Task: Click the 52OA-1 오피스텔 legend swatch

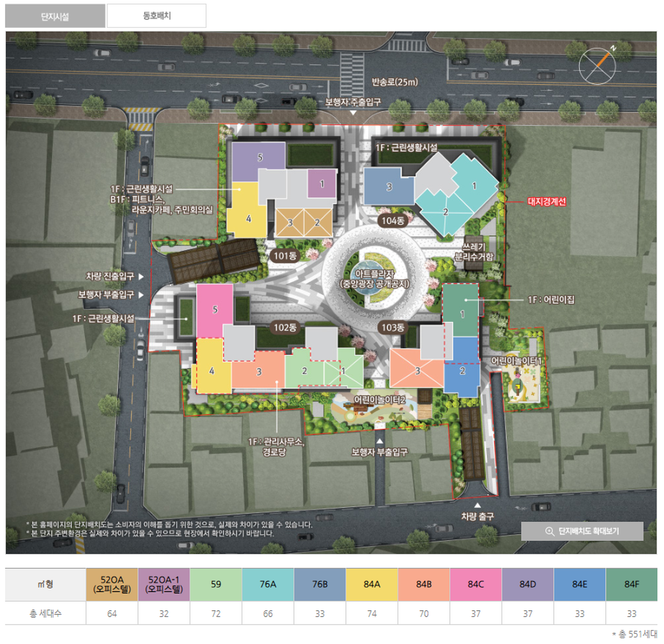Action: tap(164, 585)
